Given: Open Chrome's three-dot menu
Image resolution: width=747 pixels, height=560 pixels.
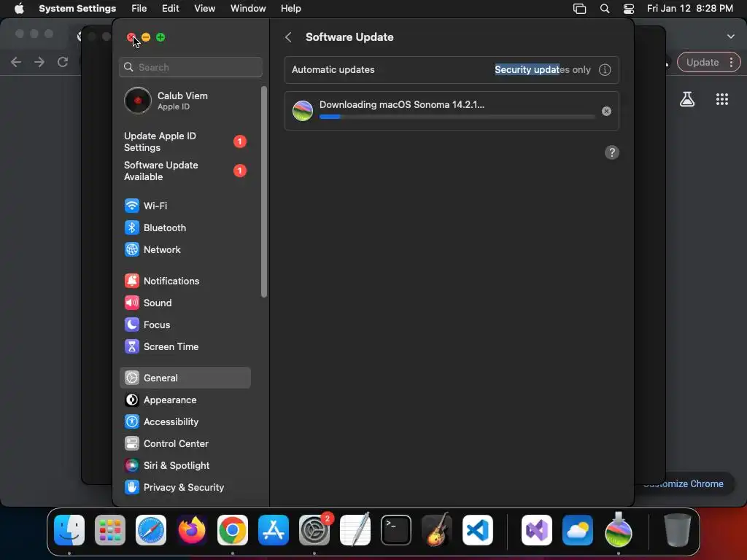Looking at the screenshot, I should click(x=731, y=63).
